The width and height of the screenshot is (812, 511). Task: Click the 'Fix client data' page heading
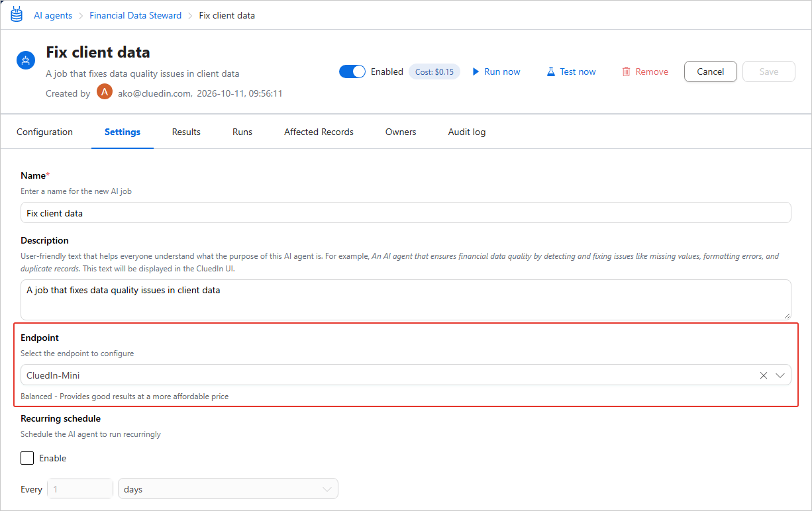(x=98, y=52)
